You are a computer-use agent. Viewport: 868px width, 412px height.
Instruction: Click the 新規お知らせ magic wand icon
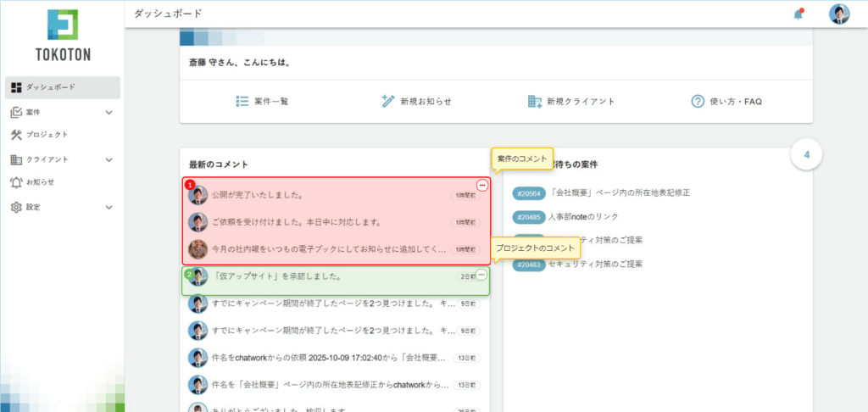pos(388,101)
